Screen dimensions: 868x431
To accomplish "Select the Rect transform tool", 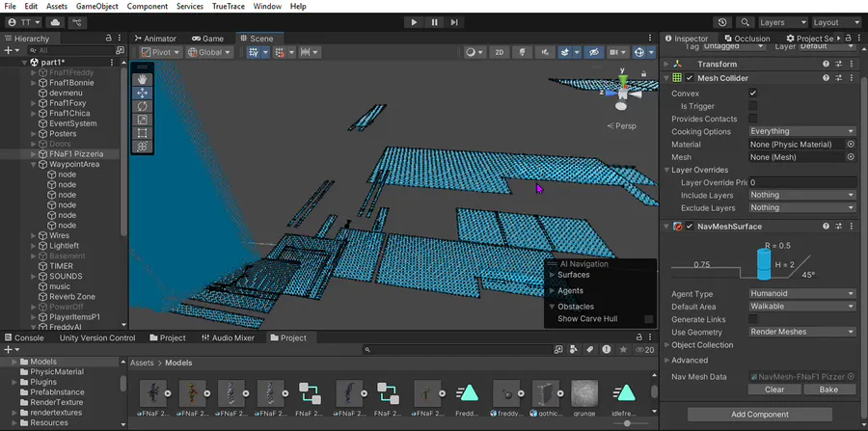I will coord(142,133).
